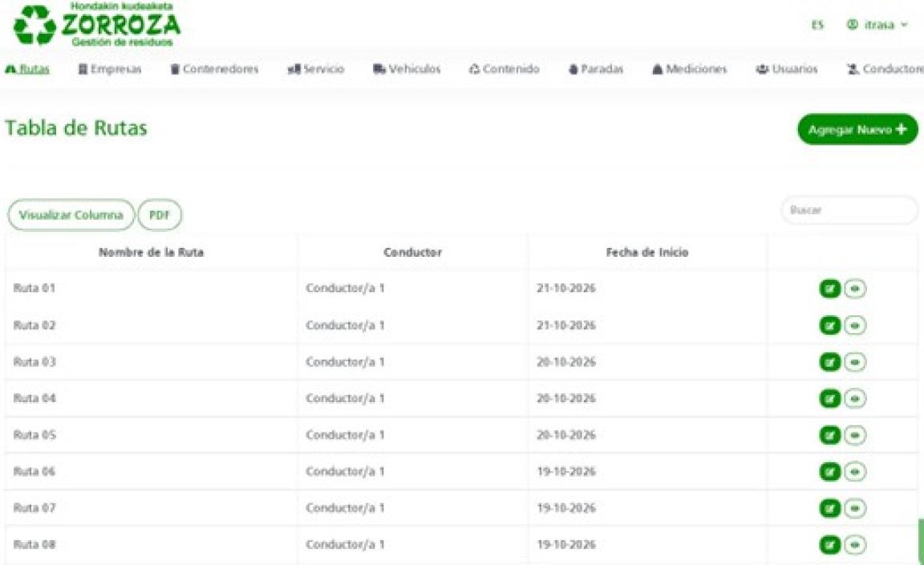Navigate to Contenedores

214,69
